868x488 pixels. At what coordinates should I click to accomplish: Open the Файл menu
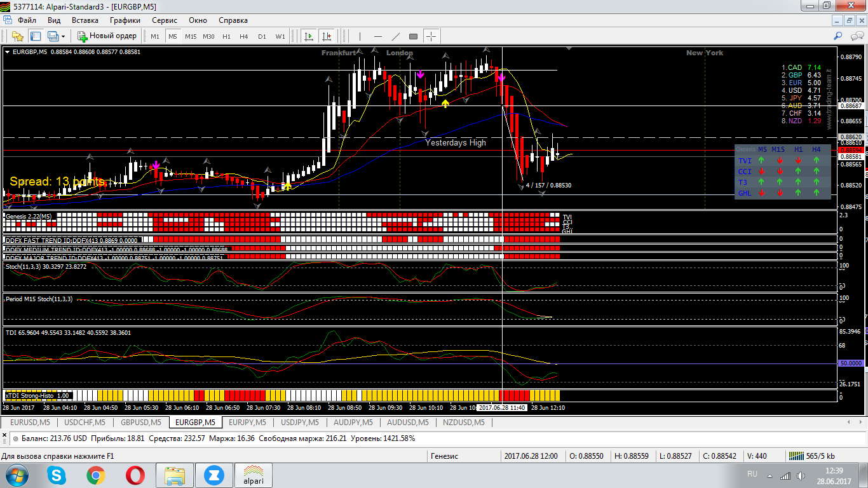click(x=27, y=20)
